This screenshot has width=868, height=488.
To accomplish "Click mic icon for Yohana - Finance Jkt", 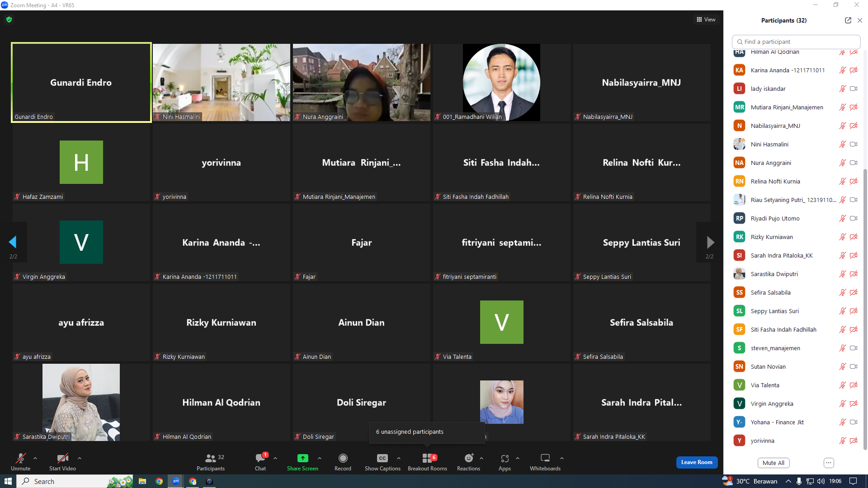I will (x=842, y=422).
